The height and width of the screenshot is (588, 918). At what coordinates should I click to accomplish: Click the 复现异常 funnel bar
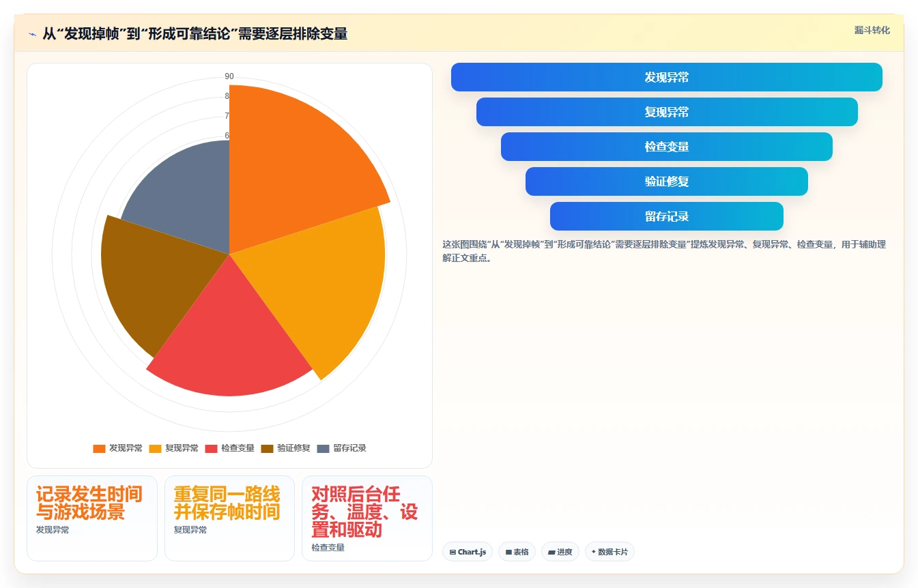(x=666, y=112)
